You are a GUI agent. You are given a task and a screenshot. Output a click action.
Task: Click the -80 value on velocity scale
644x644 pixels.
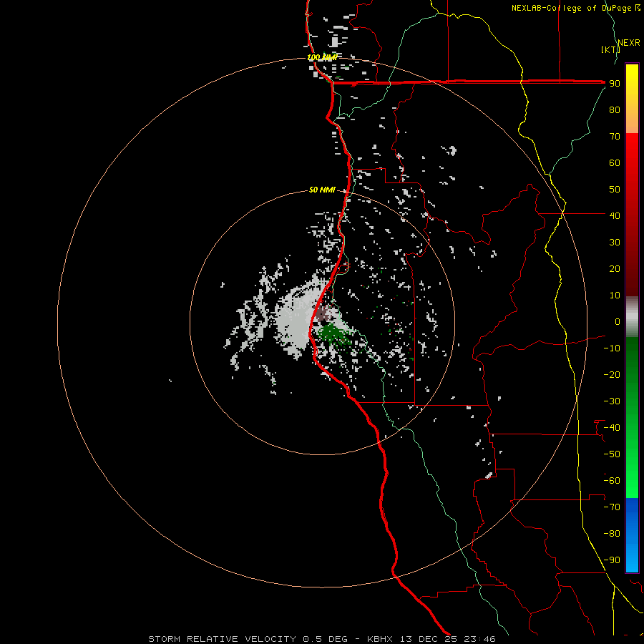click(x=612, y=534)
